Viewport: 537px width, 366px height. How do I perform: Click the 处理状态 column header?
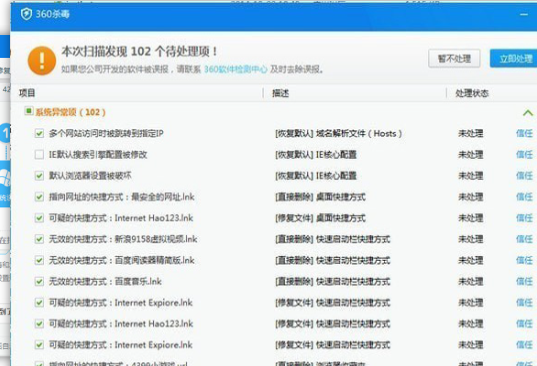pos(472,93)
